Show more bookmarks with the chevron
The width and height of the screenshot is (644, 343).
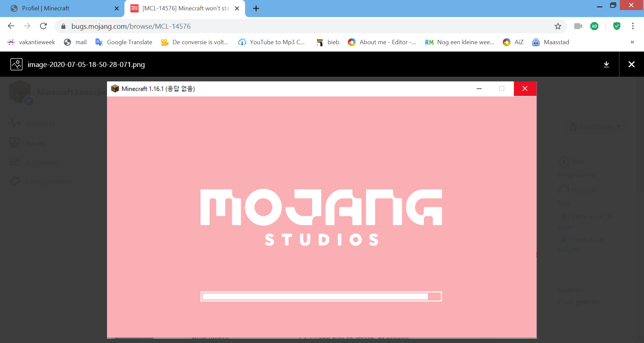click(632, 42)
